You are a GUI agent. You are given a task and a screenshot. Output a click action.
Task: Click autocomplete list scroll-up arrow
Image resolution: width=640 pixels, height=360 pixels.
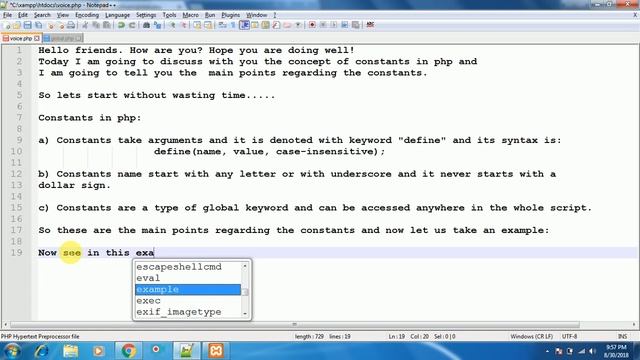[x=245, y=266]
